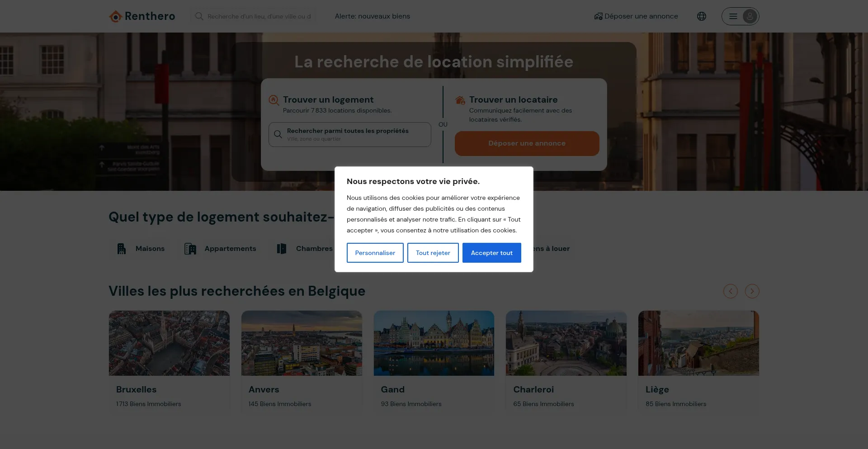Select the Maisons house icon
868x449 pixels.
pyautogui.click(x=122, y=249)
